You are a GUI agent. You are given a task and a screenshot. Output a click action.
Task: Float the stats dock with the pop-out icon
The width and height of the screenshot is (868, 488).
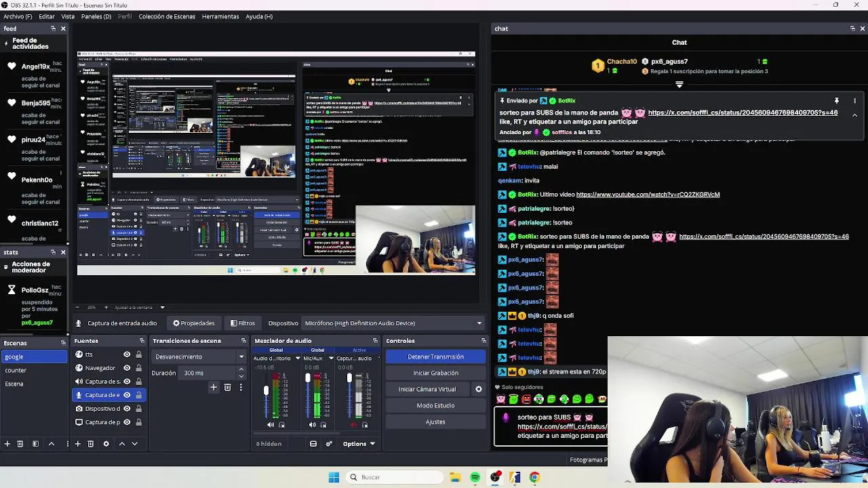[x=53, y=252]
